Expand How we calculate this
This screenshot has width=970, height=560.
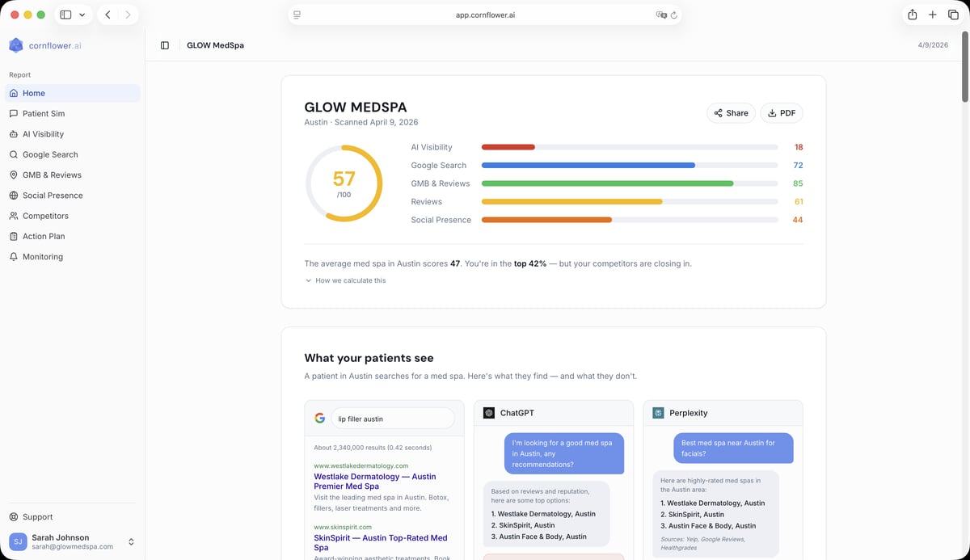click(345, 280)
